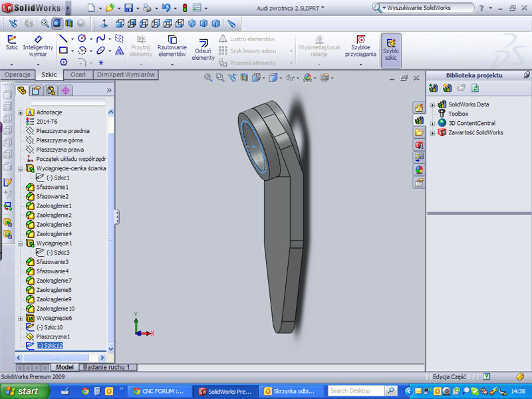
Task: Open the Appearances color ball task pane
Action: [x=419, y=170]
